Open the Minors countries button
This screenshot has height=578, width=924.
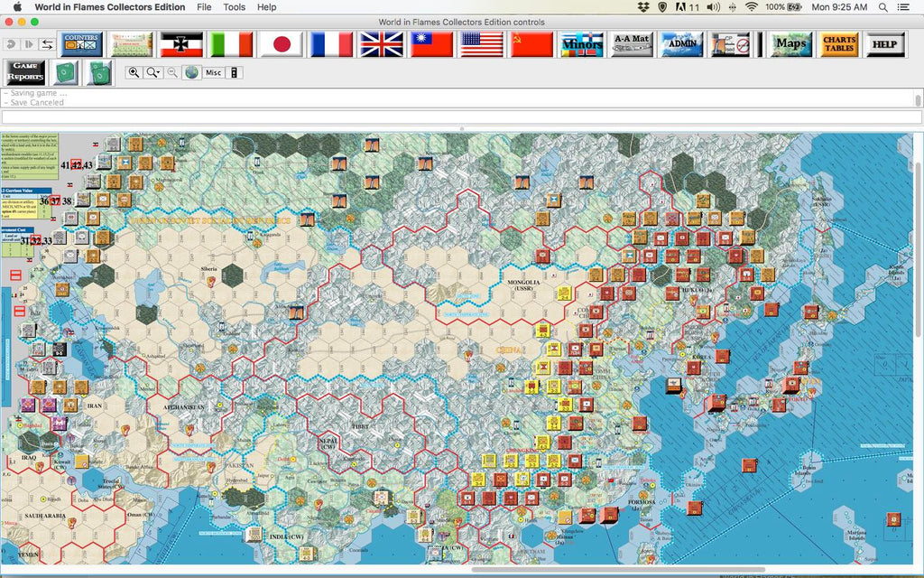pos(582,44)
